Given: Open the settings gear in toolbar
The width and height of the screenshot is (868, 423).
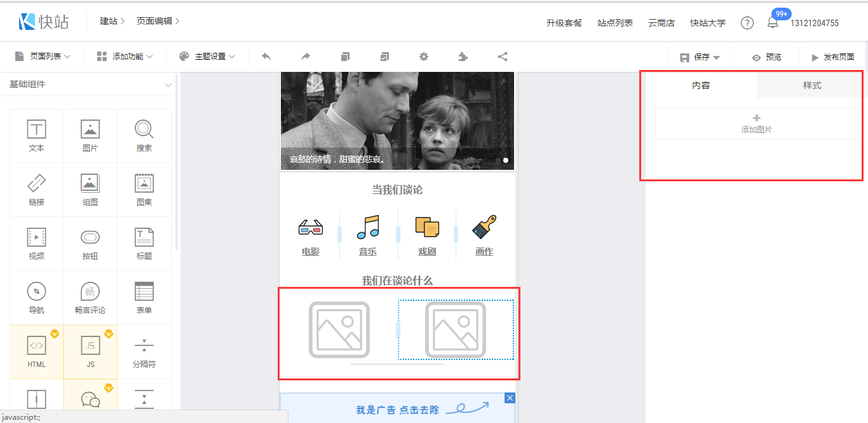Looking at the screenshot, I should [x=424, y=57].
